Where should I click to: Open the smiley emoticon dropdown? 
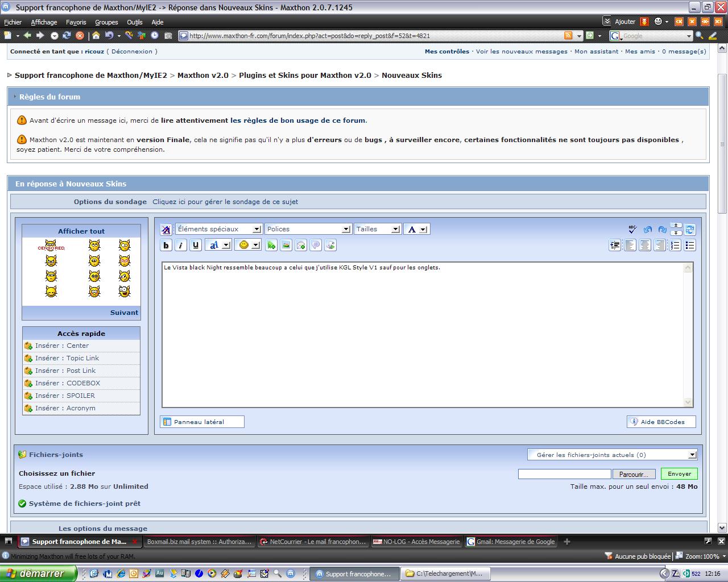tap(249, 245)
